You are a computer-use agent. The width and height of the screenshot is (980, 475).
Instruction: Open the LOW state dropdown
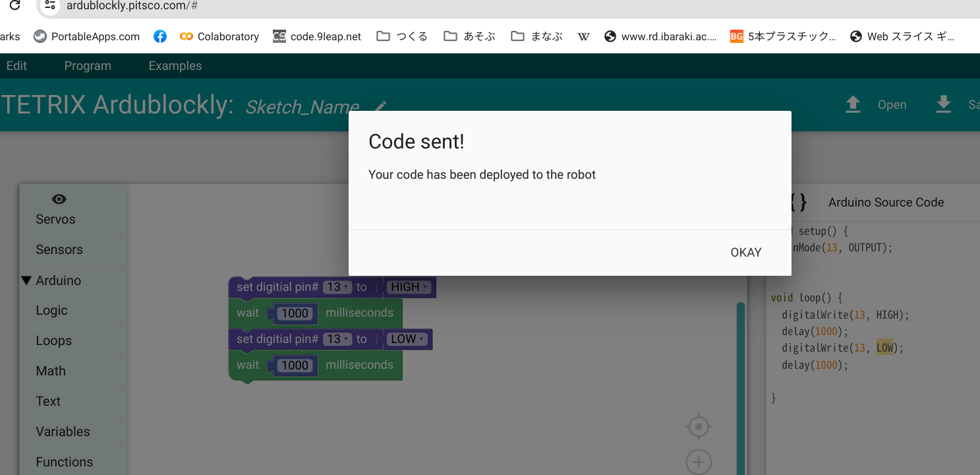tap(407, 339)
